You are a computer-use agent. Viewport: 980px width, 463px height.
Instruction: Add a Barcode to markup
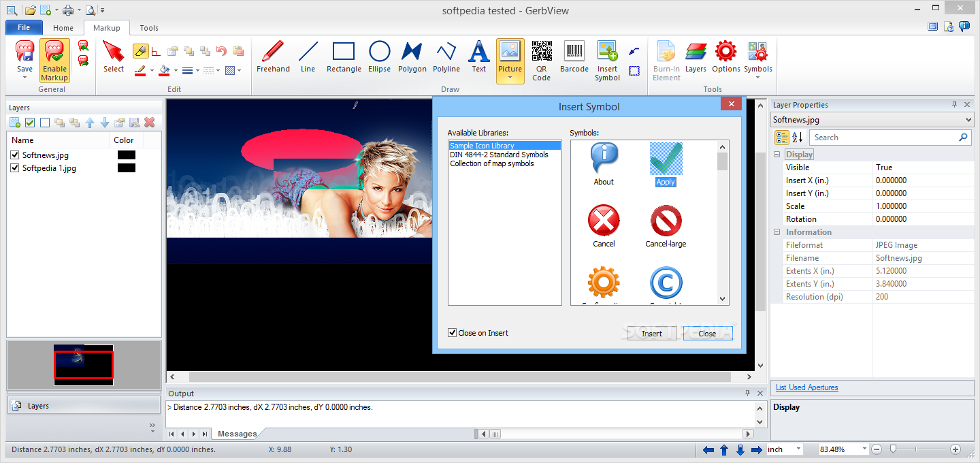[x=574, y=57]
